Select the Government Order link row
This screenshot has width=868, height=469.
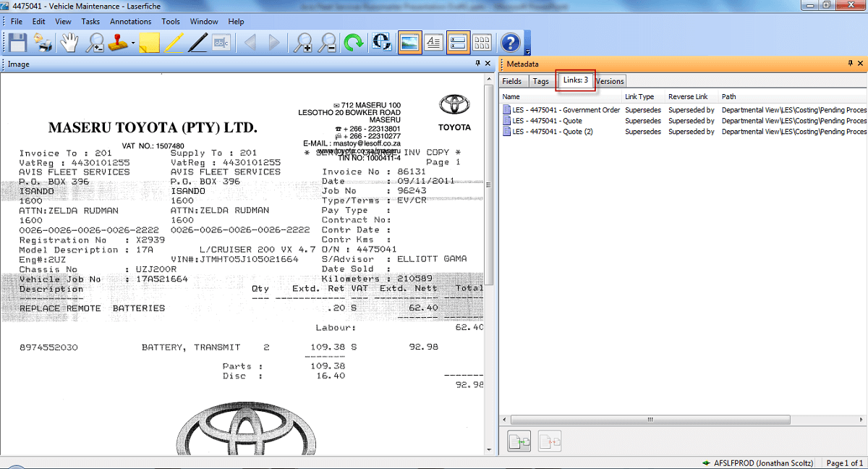[684, 110]
